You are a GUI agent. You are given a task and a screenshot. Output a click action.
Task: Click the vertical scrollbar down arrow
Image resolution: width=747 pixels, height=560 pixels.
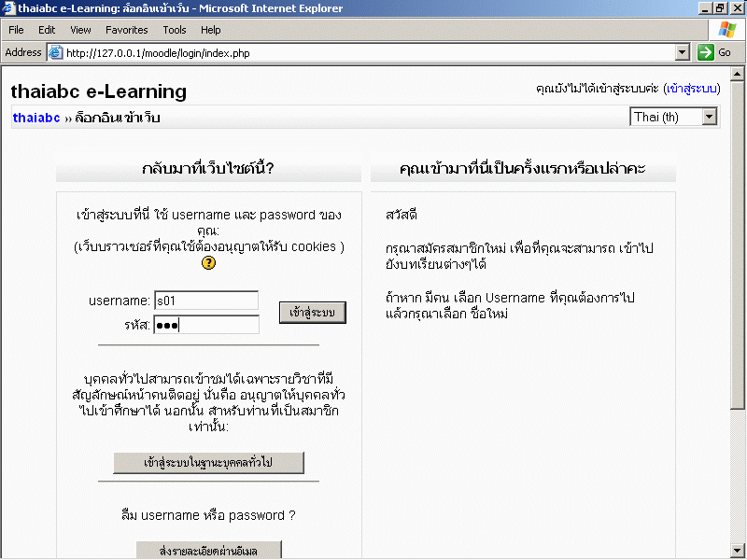point(738,551)
